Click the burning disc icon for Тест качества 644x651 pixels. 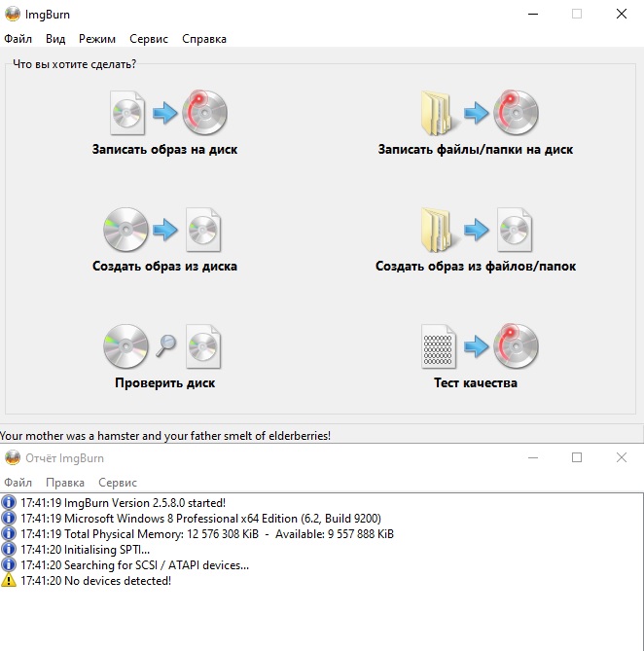pyautogui.click(x=516, y=345)
